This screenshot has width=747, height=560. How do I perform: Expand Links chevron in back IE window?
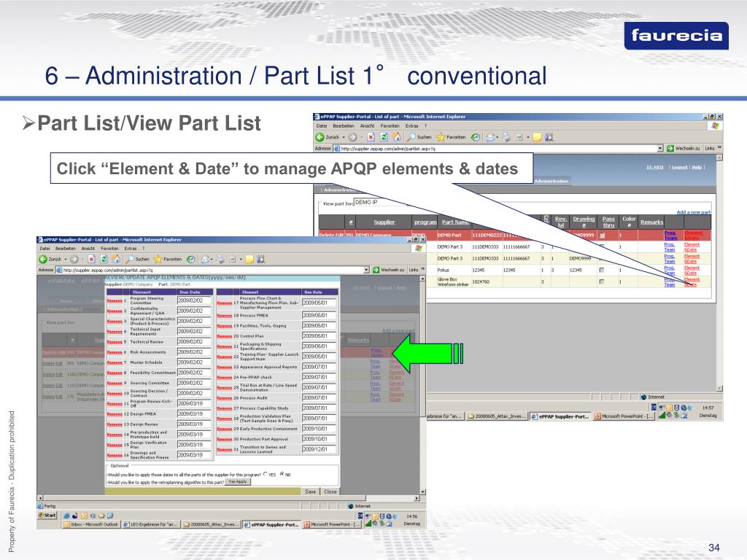pos(719,148)
